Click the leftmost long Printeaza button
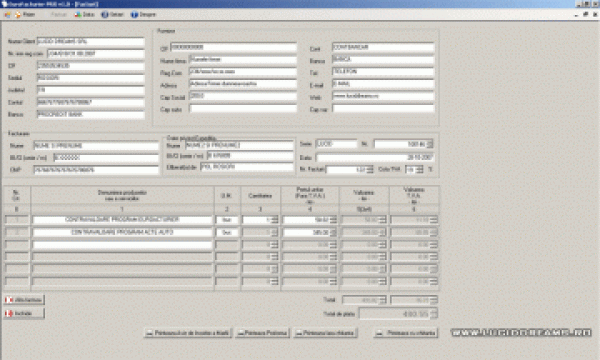This screenshot has width=600, height=360. tap(188, 333)
